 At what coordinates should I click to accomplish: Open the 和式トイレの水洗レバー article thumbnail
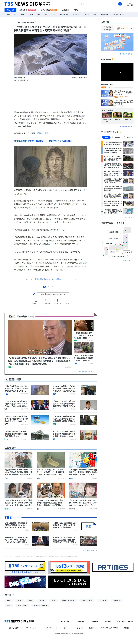51,460
